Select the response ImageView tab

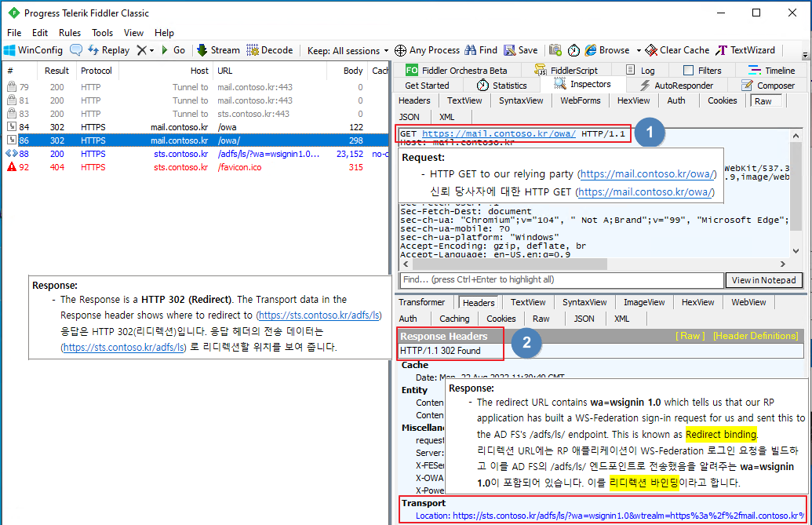(x=644, y=302)
